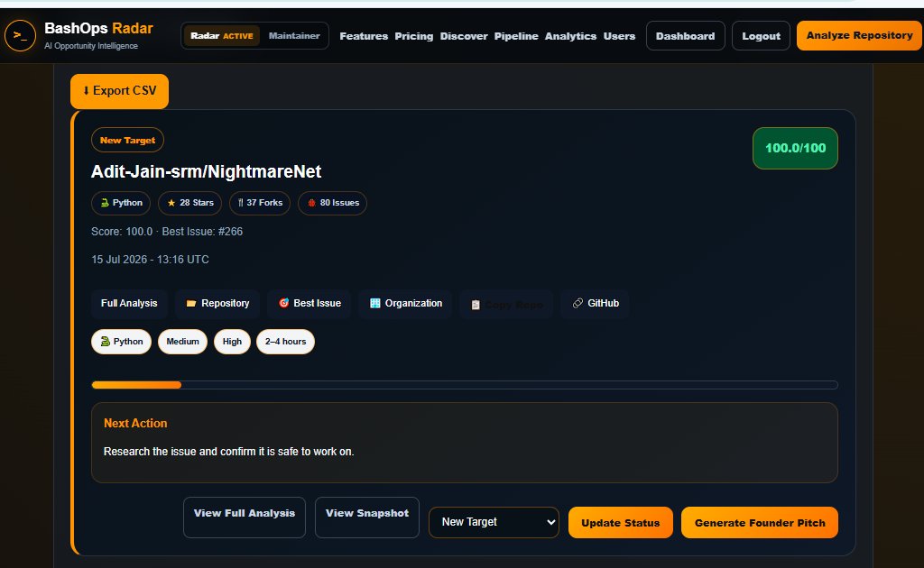The image size is (924, 568).
Task: Click the 'Research the issue and confirm' text
Action: click(228, 452)
